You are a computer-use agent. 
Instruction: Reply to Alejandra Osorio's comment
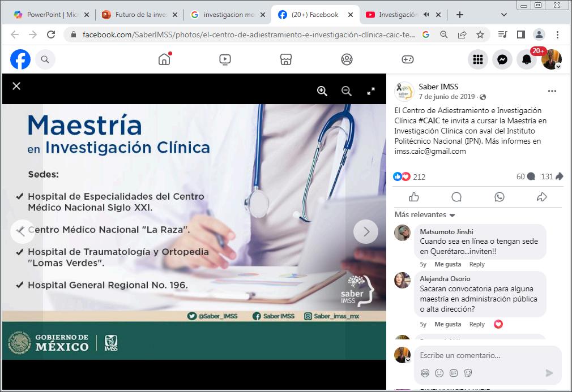pos(477,324)
